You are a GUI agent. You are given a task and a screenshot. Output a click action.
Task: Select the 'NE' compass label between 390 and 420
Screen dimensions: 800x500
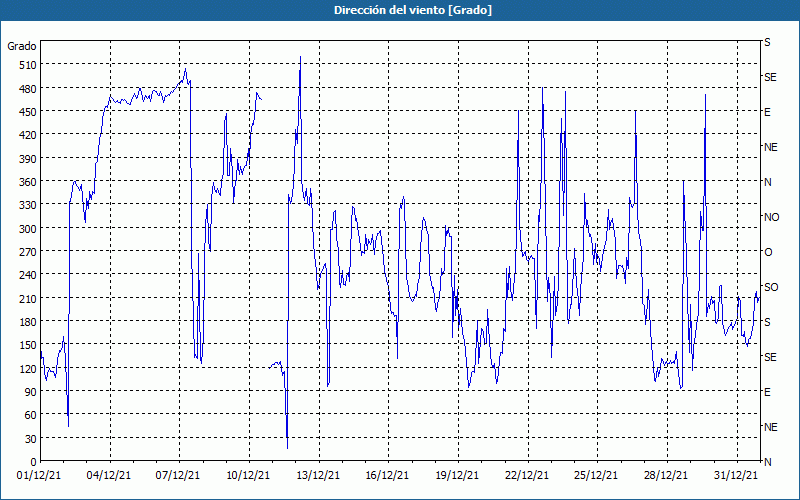pos(771,147)
